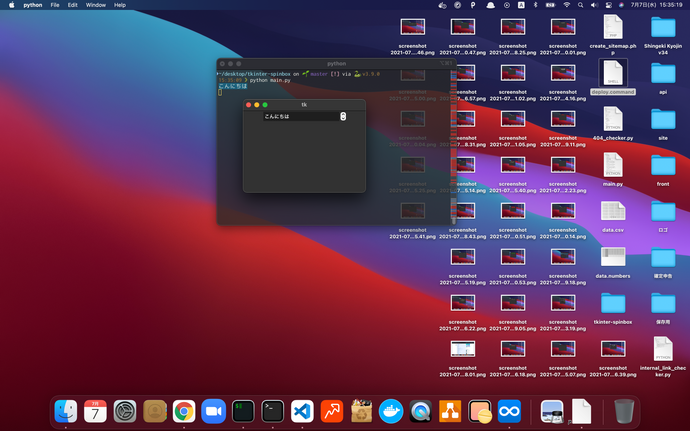The height and width of the screenshot is (431, 690).
Task: Launch Google Chrome from the dock
Action: point(183,411)
